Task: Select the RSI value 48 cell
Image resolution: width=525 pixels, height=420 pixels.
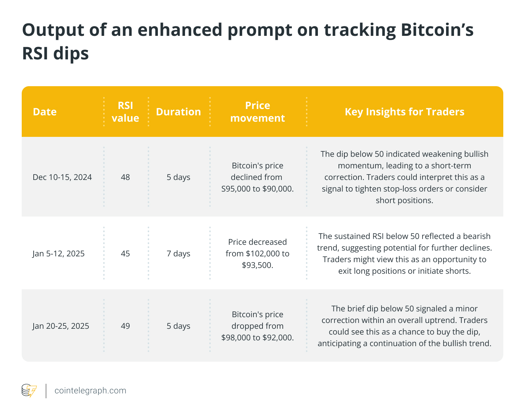Action: 125,177
